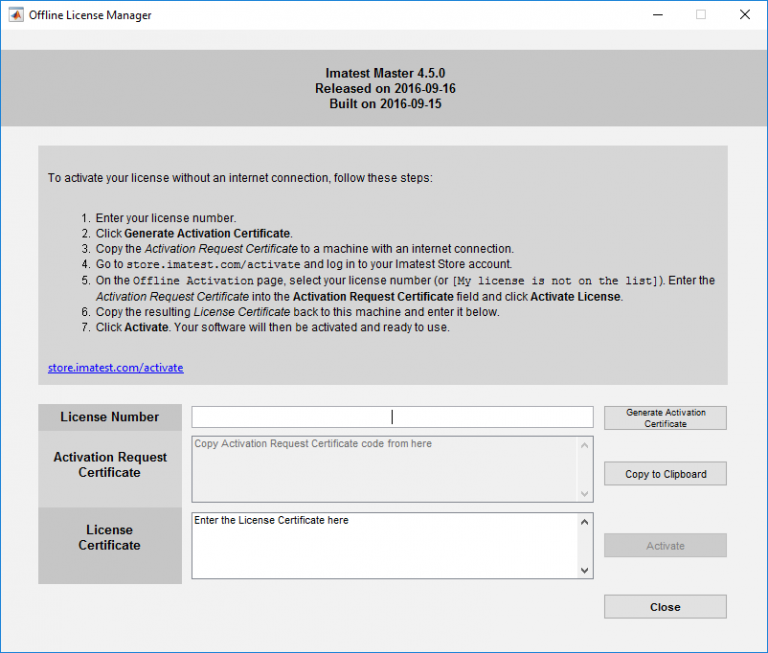
Task: Click the "Offline License Manager" window title
Action: 90,15
